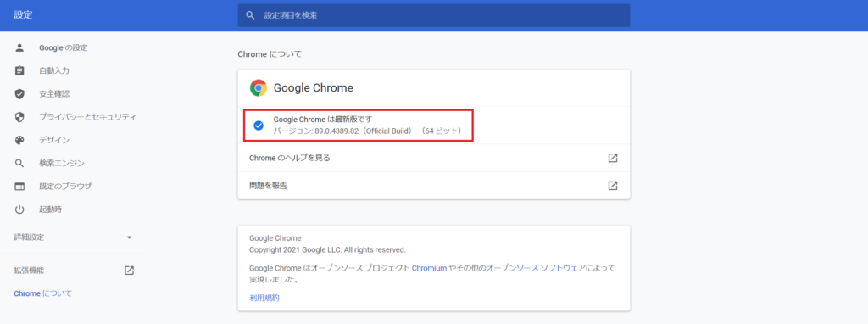Click the palette icon for デザイン
This screenshot has width=868, height=324.
19,140
